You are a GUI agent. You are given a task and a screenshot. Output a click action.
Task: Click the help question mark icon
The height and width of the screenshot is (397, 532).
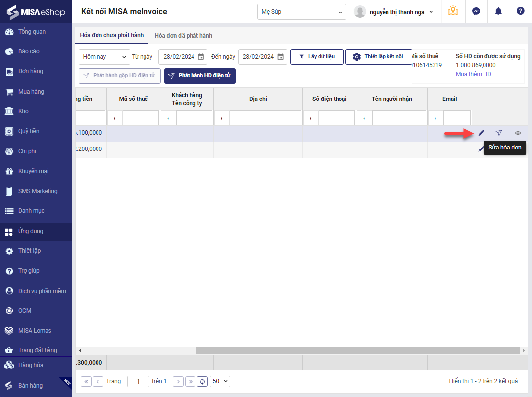521,11
